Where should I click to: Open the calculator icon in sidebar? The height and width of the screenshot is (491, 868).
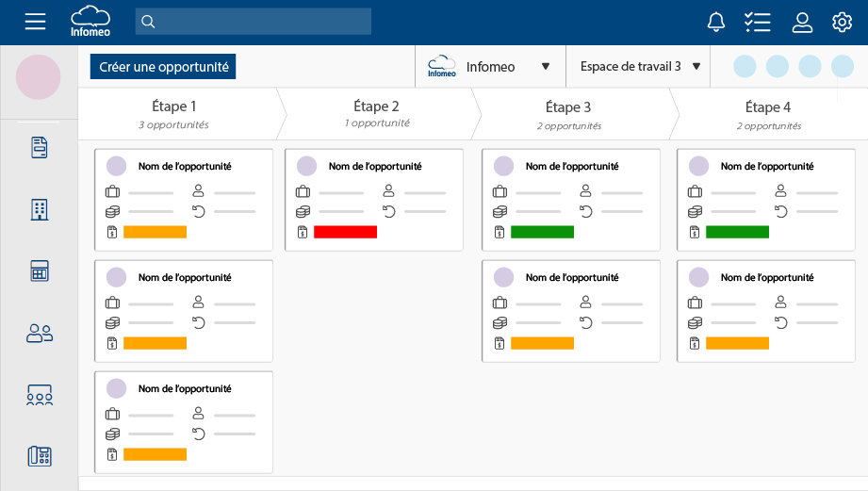coord(39,271)
